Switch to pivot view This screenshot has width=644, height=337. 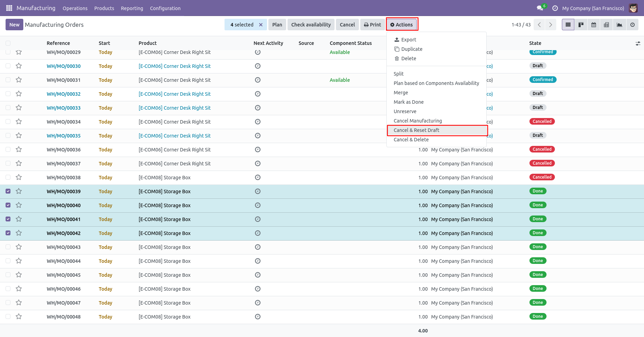point(606,25)
